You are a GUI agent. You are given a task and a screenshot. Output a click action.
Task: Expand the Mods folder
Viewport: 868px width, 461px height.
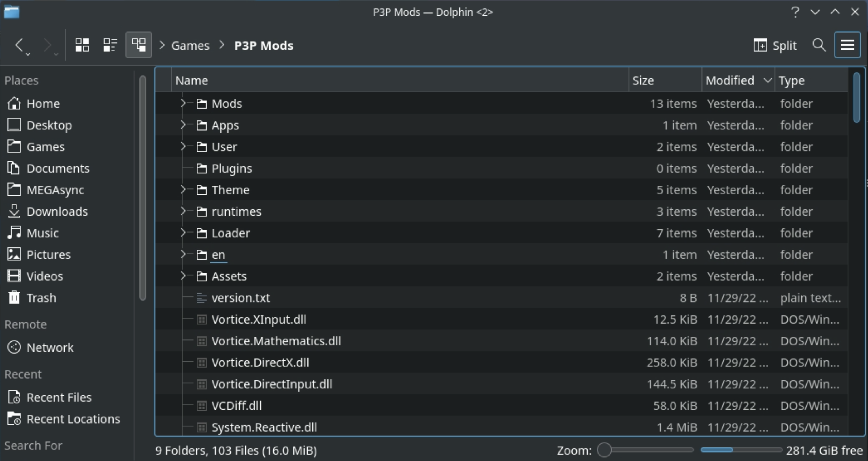click(x=183, y=103)
